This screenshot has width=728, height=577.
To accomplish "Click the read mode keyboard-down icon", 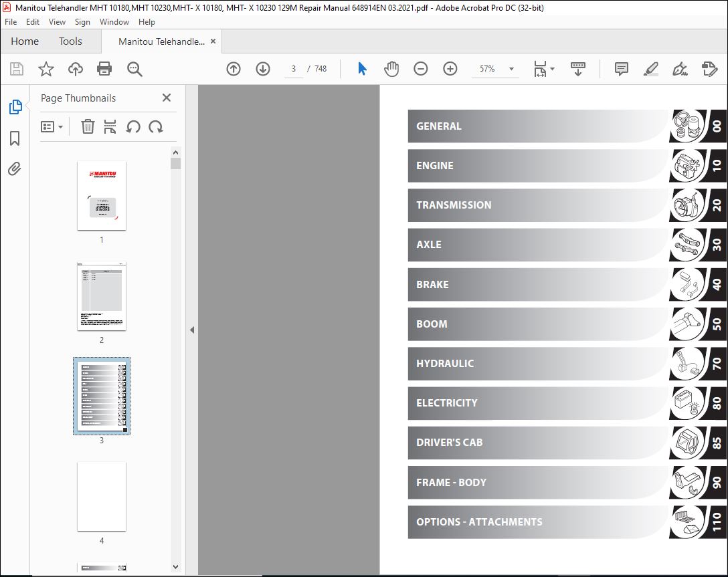I will click(x=577, y=69).
